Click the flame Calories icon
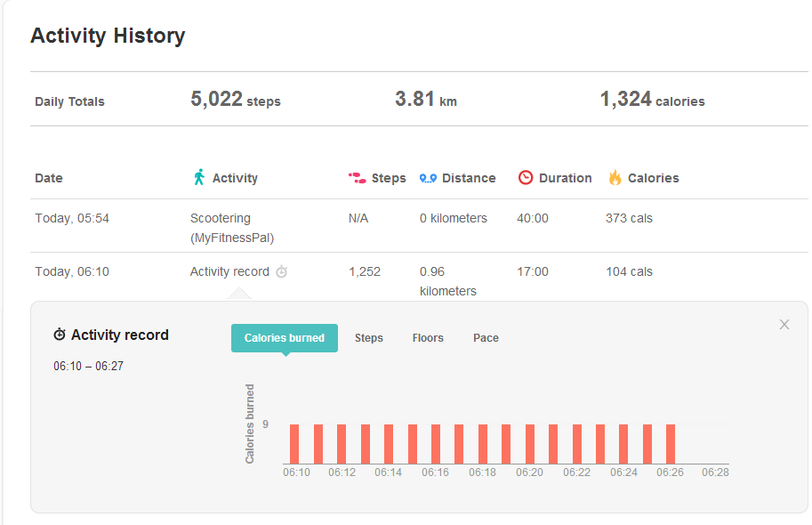This screenshot has width=812, height=525. tap(615, 178)
